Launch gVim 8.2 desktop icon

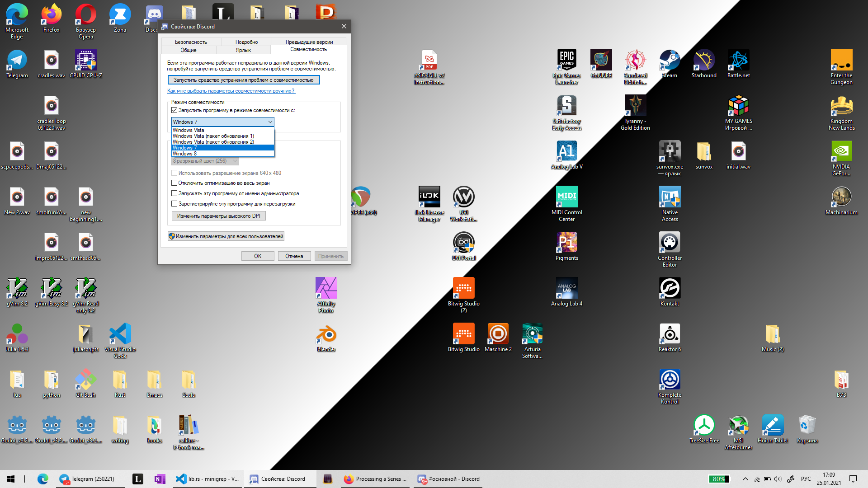point(17,292)
